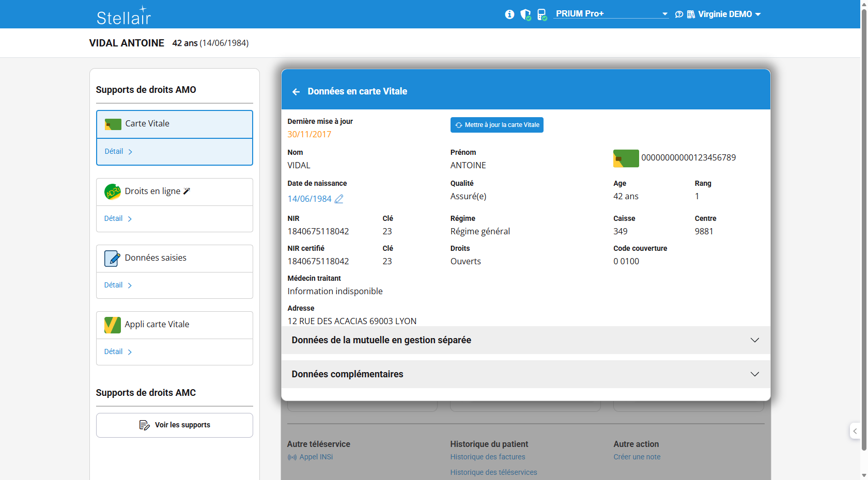Click the Données saisies edit icon
Viewport: 868px width, 480px height.
112,258
